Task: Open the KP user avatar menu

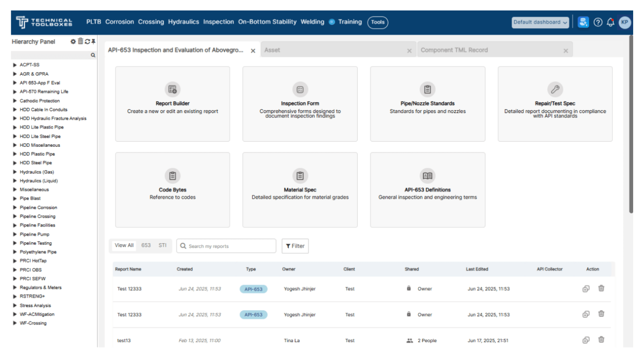Action: click(x=624, y=22)
